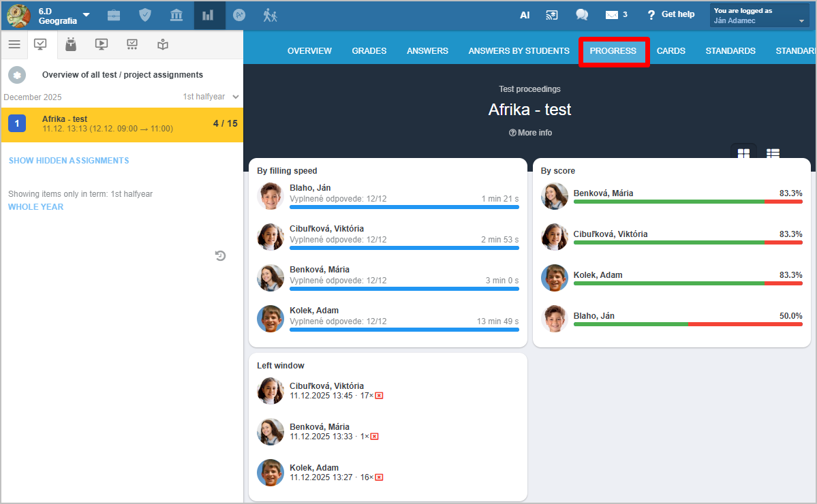Open the institution building icon
The width and height of the screenshot is (817, 504).
(176, 15)
